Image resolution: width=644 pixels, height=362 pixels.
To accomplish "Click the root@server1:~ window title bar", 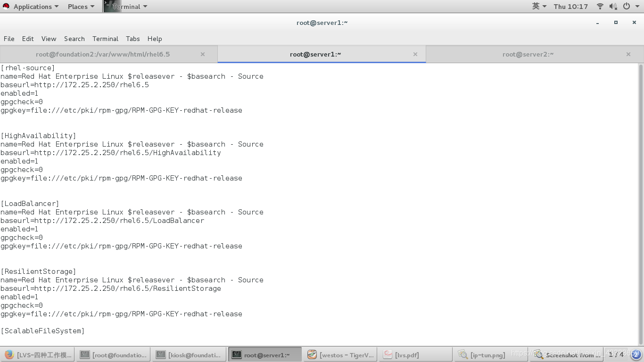I will [x=322, y=23].
